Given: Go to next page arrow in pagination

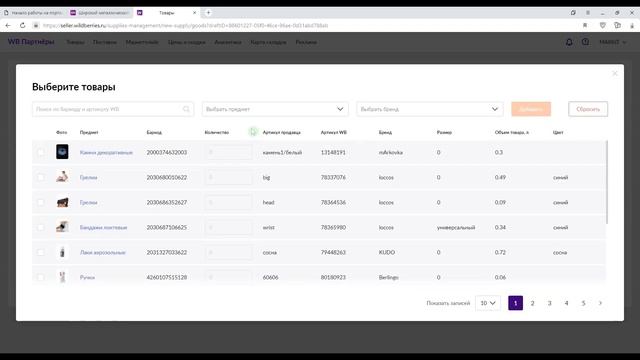Looking at the screenshot, I should 600,303.
